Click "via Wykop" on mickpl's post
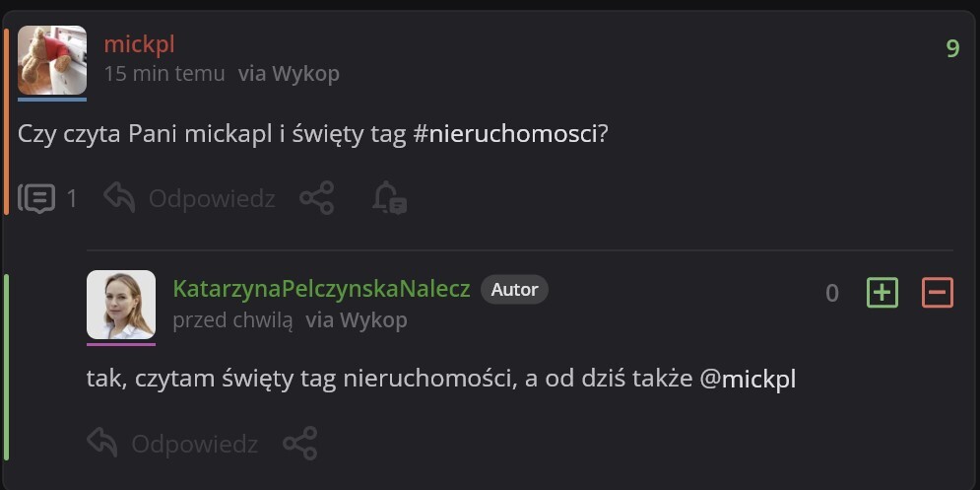This screenshot has height=490, width=980. point(289,74)
